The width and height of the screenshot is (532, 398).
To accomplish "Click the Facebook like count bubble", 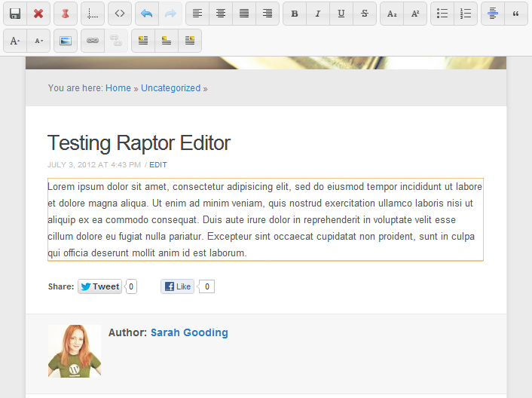I will 206,286.
